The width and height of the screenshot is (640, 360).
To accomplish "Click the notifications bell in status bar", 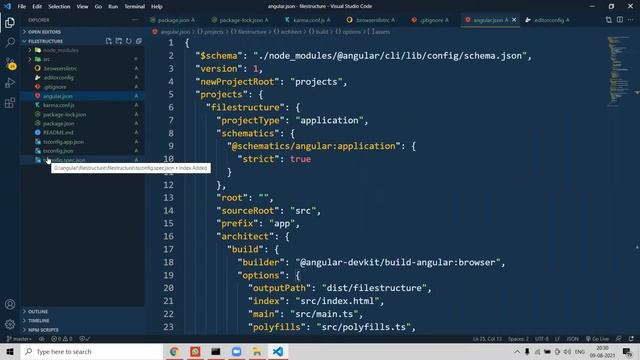I will click(631, 339).
